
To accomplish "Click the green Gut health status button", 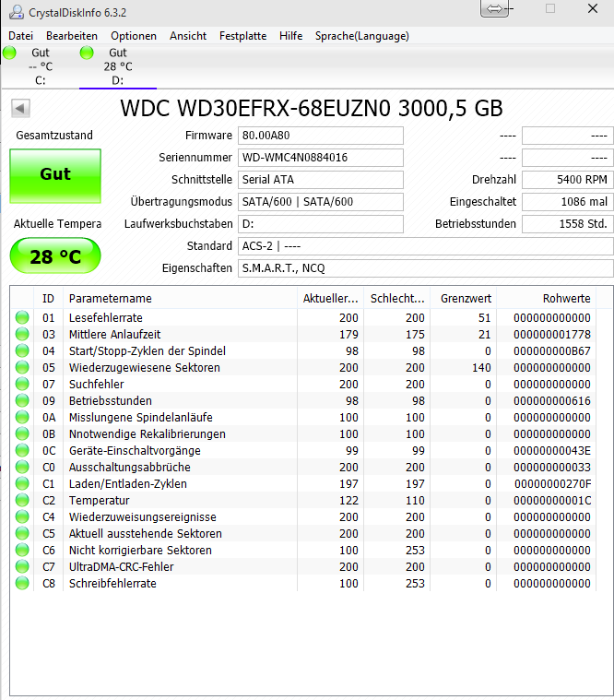I will coord(55,176).
